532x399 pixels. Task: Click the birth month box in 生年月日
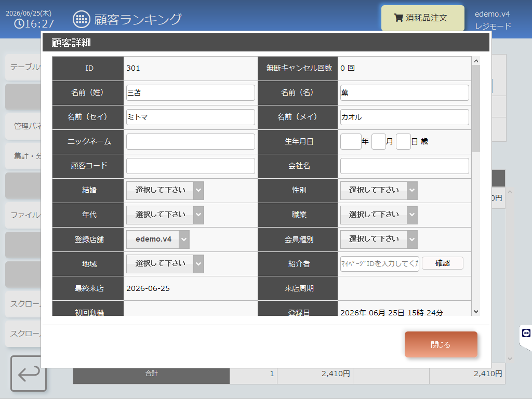tap(379, 141)
